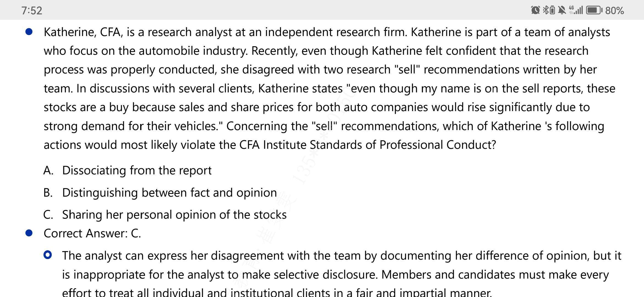This screenshot has width=644, height=297.
Task: Tap the 80% battery percentage text
Action: pyautogui.click(x=614, y=10)
